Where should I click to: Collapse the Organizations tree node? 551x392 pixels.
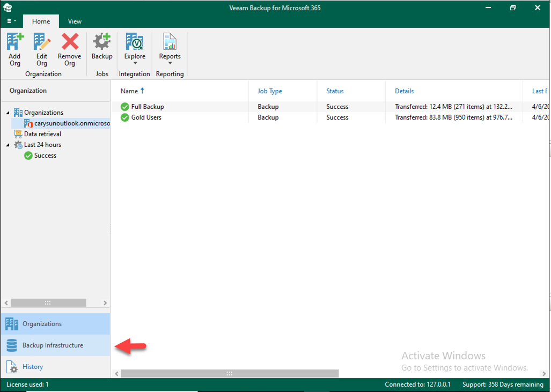[x=8, y=113]
